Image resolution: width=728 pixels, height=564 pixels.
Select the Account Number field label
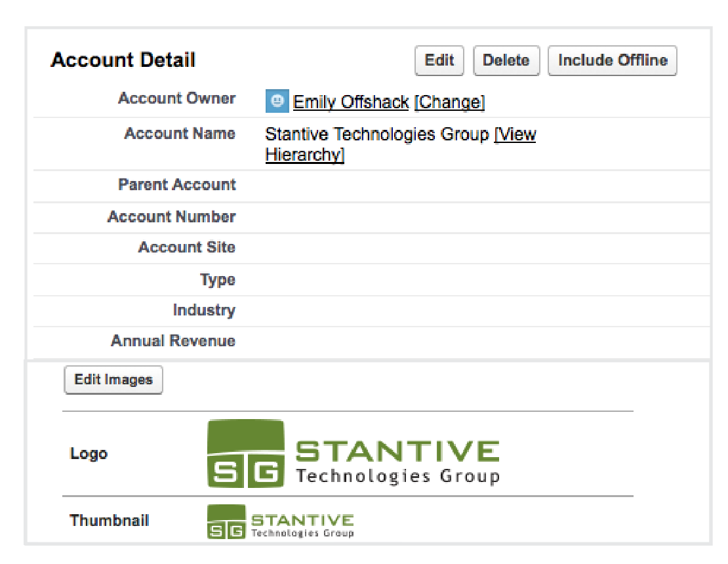point(172,217)
